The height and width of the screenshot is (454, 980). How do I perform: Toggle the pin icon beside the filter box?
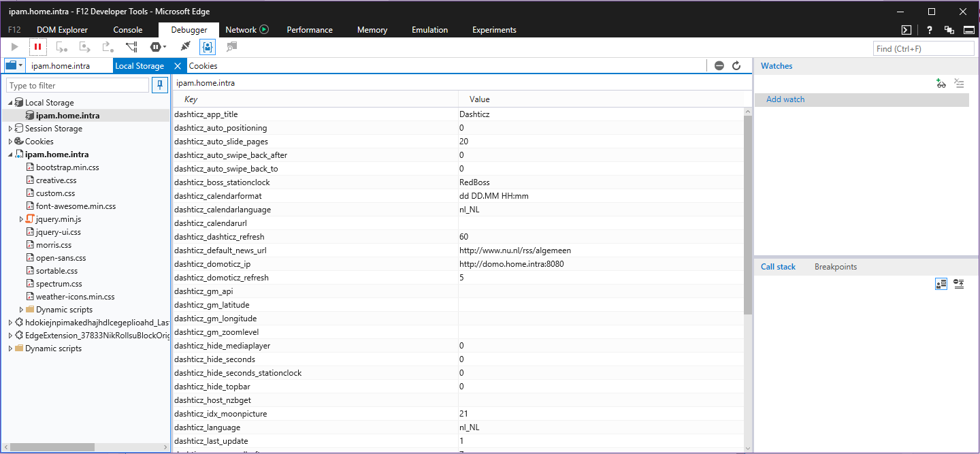[160, 85]
